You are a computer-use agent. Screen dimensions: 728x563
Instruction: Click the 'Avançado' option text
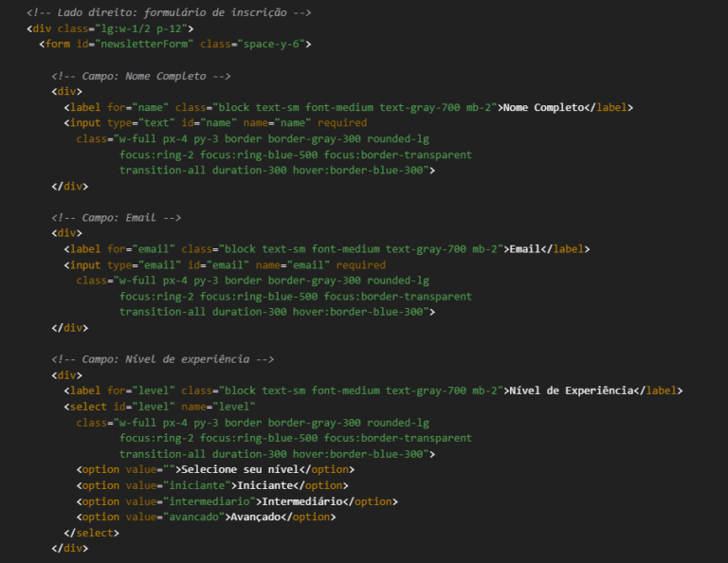point(256,518)
